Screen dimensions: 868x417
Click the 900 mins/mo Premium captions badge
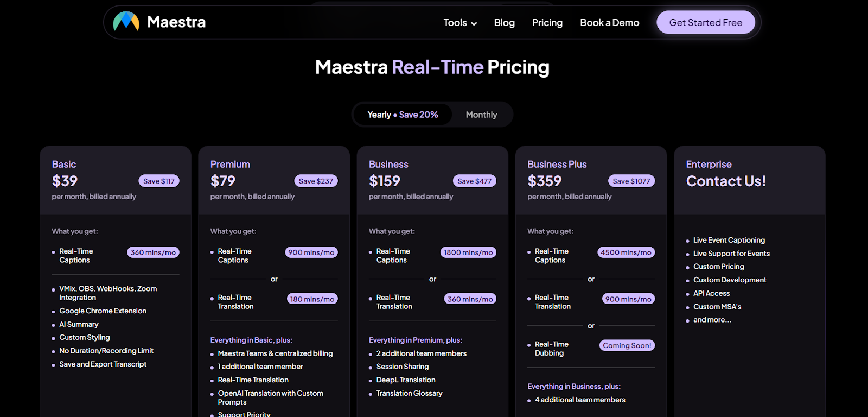[x=311, y=252]
